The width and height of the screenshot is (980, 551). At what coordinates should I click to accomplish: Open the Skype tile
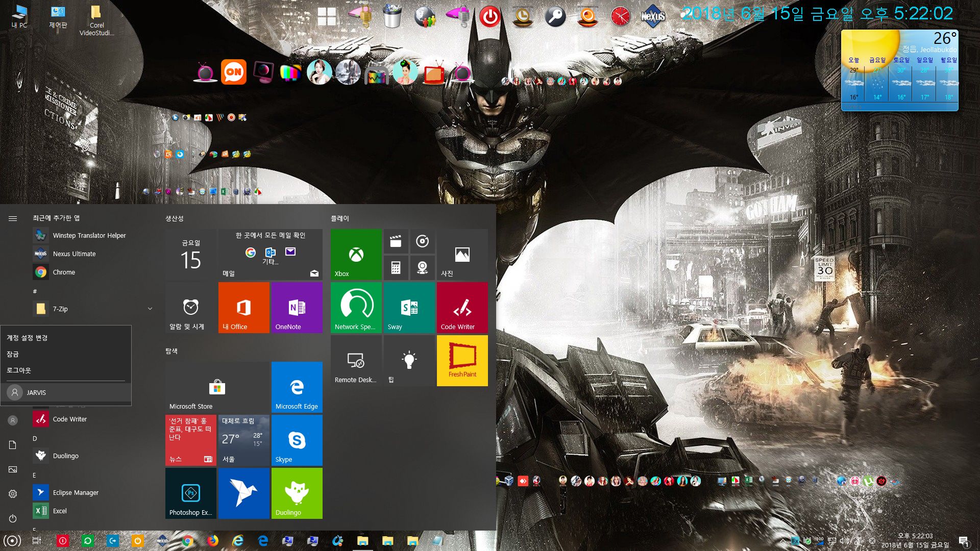point(297,440)
